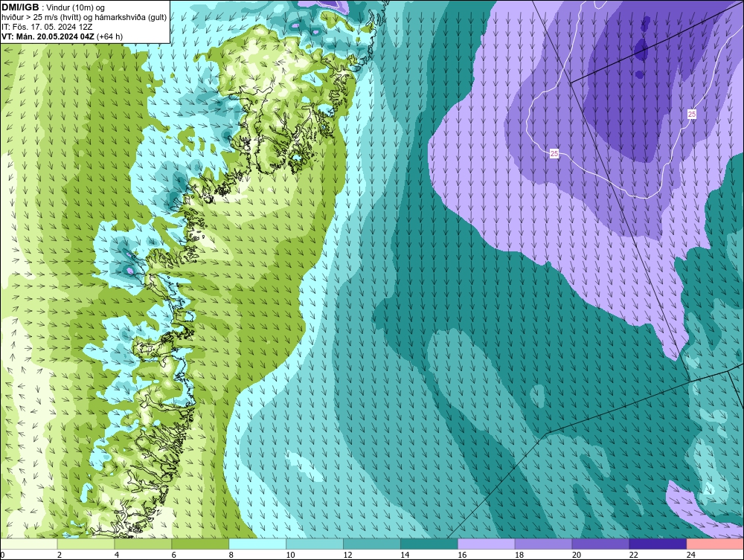Click the right '25' gust contour label
This screenshot has height=560, width=744.
coord(692,115)
